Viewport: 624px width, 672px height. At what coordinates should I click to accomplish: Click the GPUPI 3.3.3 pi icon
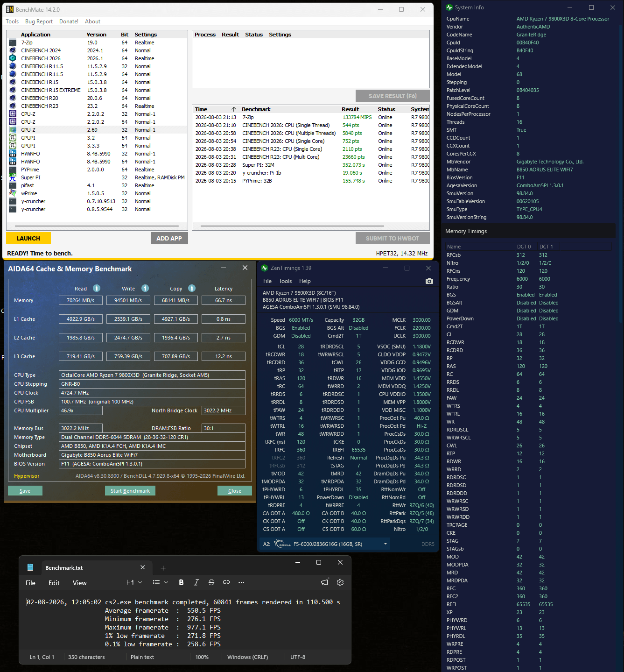[x=13, y=146]
